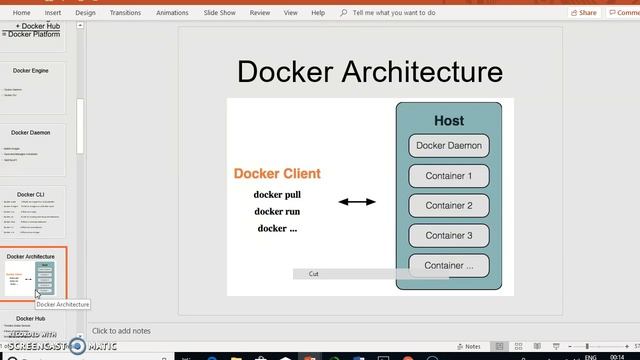Open the Insert ribbon tab

tap(53, 13)
